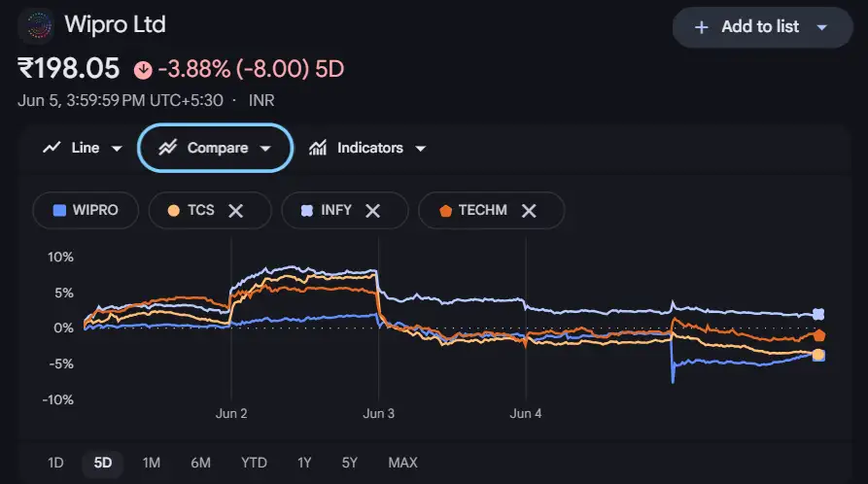This screenshot has width=868, height=484.
Task: Click the Jun 5 timestamp text
Action: pyautogui.click(x=121, y=100)
